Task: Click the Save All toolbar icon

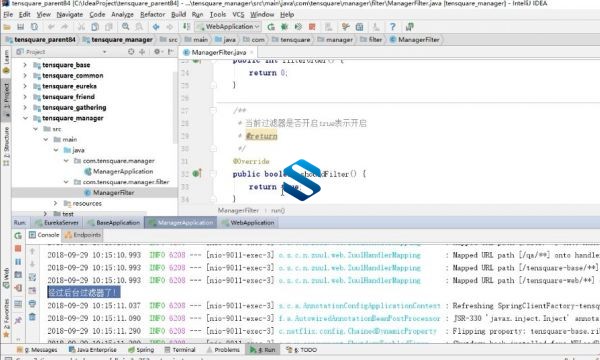Action: [20, 27]
